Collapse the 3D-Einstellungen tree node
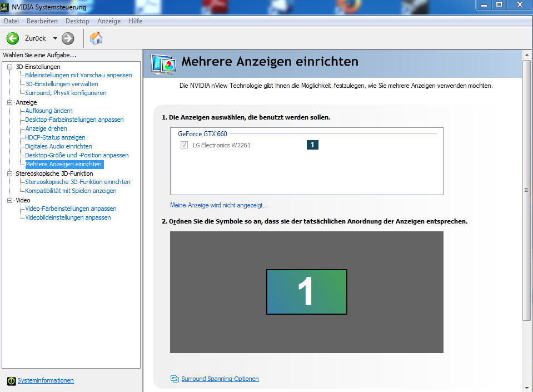The width and height of the screenshot is (533, 392). pyautogui.click(x=10, y=67)
